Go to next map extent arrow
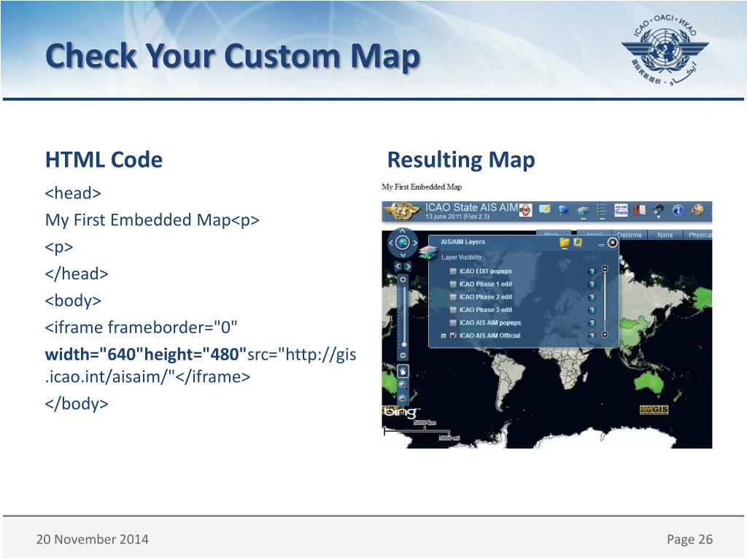 coord(408,267)
